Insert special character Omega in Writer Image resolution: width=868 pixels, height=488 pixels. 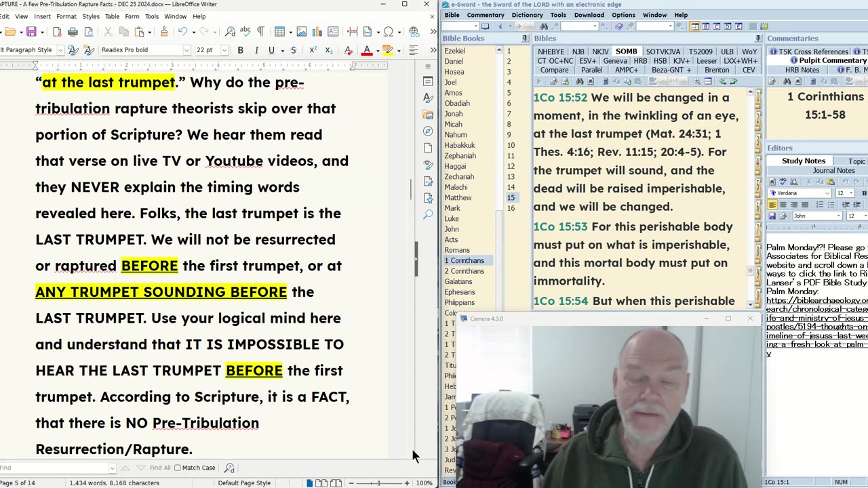pyautogui.click(x=388, y=32)
